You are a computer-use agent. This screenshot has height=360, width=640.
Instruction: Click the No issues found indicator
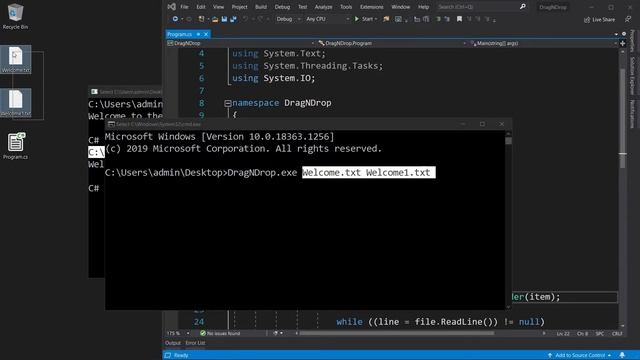[x=220, y=333]
